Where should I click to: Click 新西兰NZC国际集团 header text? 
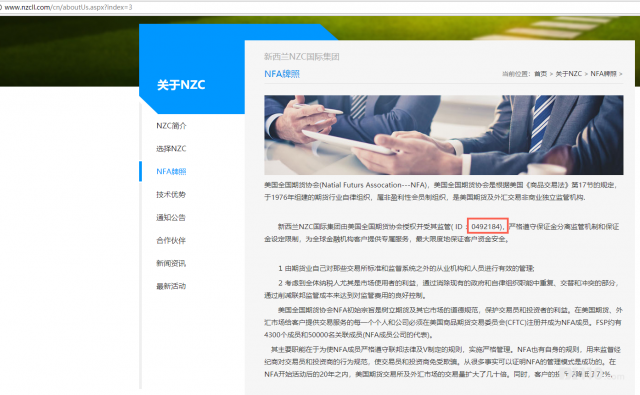point(302,57)
